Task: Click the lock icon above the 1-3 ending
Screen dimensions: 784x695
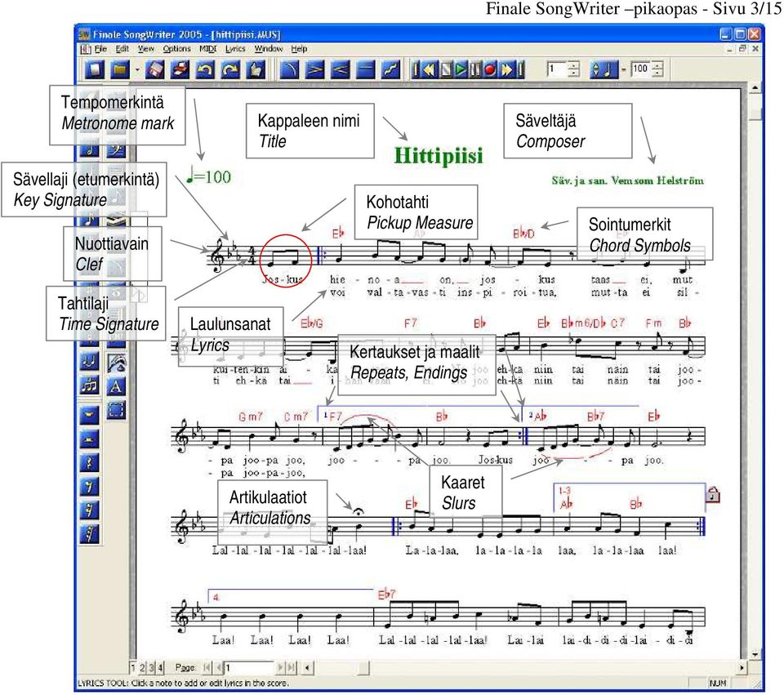Action: 712,495
